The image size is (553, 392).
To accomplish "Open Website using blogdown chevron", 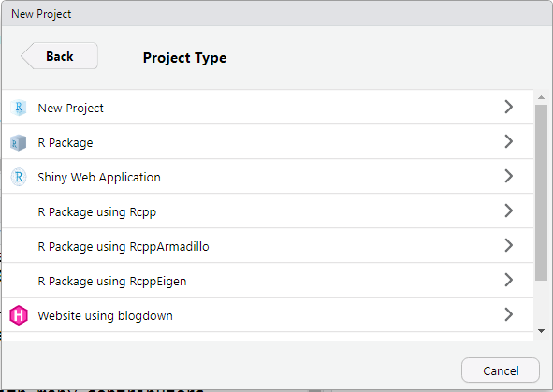I will pyautogui.click(x=508, y=314).
